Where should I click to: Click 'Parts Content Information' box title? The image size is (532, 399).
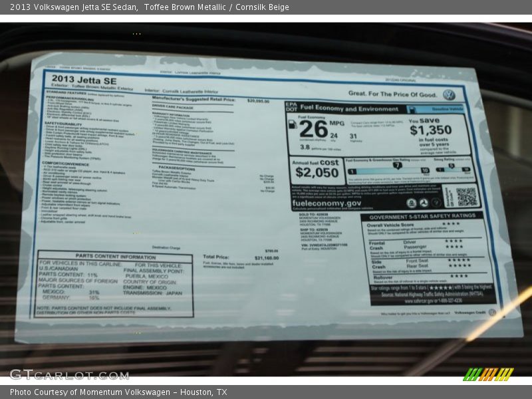pos(115,256)
